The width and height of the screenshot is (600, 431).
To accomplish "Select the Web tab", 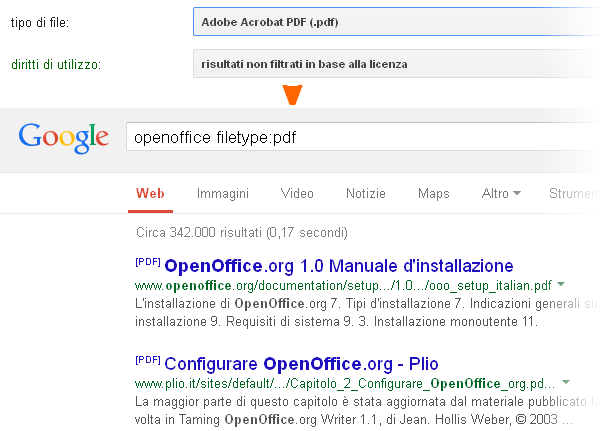I will 150,193.
